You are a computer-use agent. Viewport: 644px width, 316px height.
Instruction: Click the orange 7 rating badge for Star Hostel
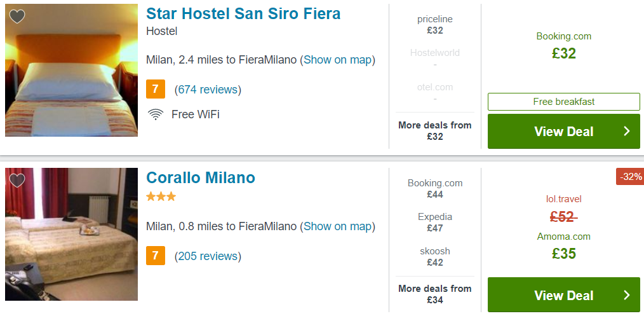pos(155,89)
